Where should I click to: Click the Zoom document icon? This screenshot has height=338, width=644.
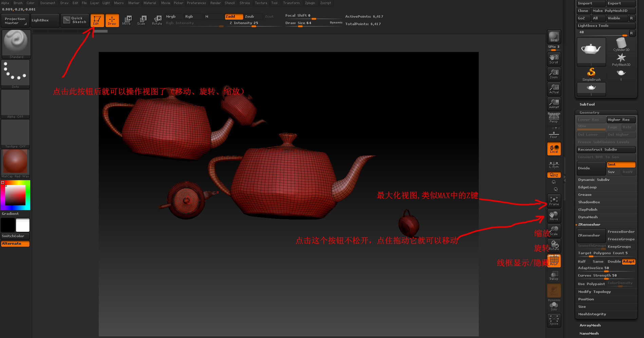(x=554, y=74)
